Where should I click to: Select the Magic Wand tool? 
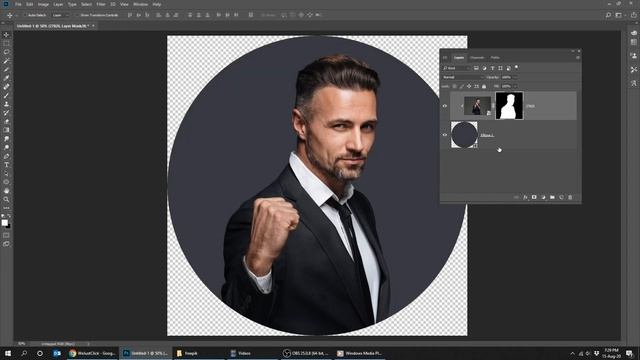(6, 61)
